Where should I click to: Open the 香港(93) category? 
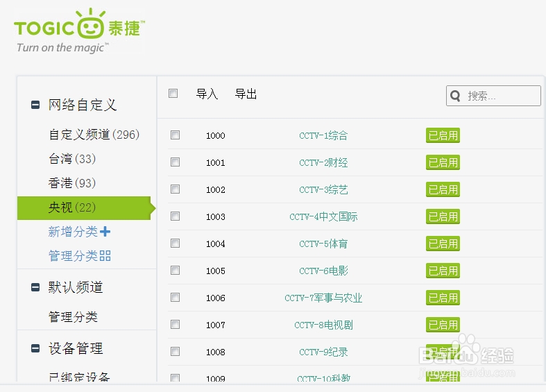click(72, 183)
